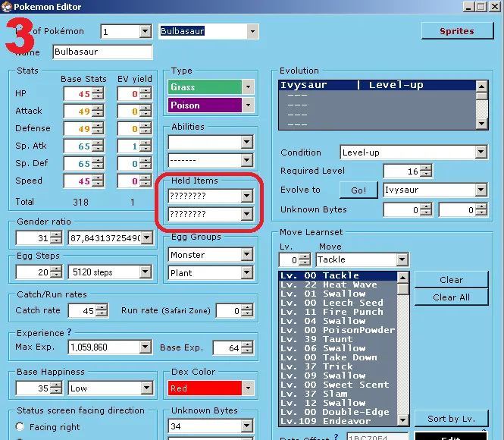Click the Clear All button
Screen dimensions: 504x440
tap(451, 297)
